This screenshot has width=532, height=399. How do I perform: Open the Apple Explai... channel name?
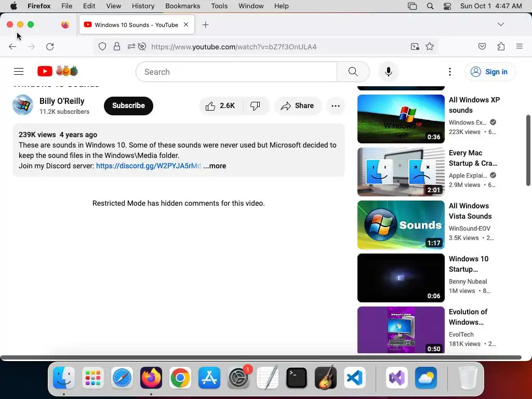468,176
